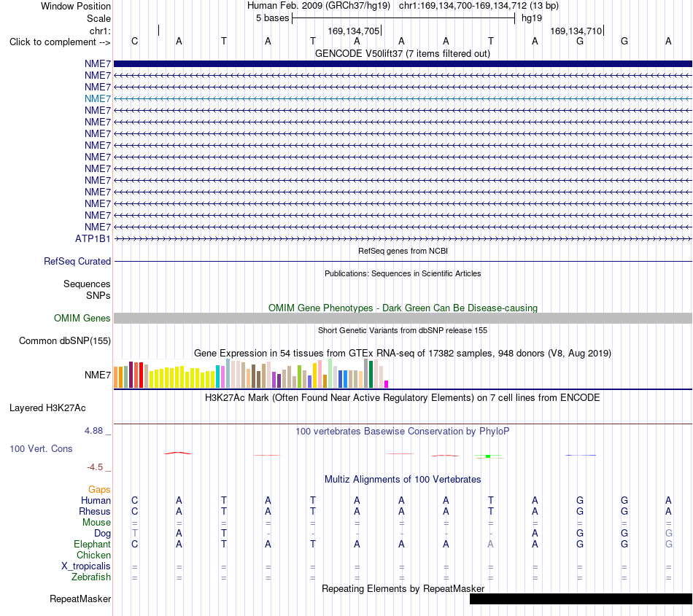Click the Zebrafish species label
693x616 pixels.
point(91,577)
